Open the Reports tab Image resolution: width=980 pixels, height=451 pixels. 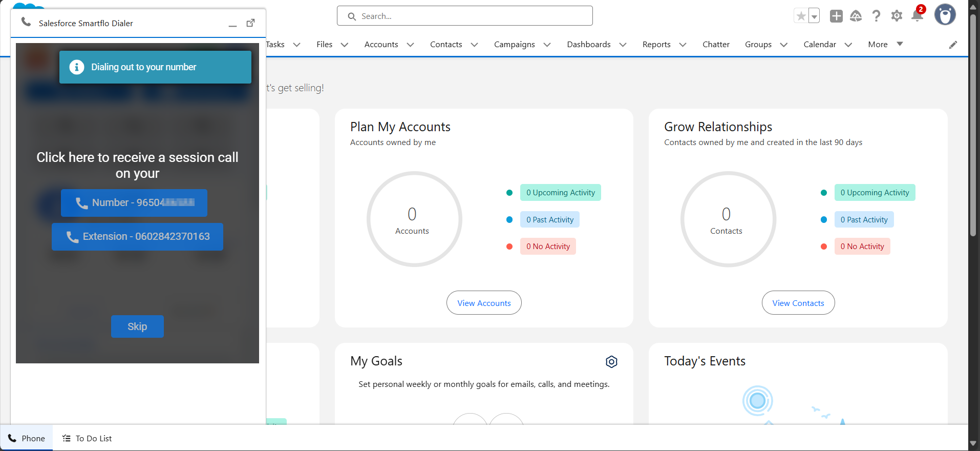pos(656,45)
